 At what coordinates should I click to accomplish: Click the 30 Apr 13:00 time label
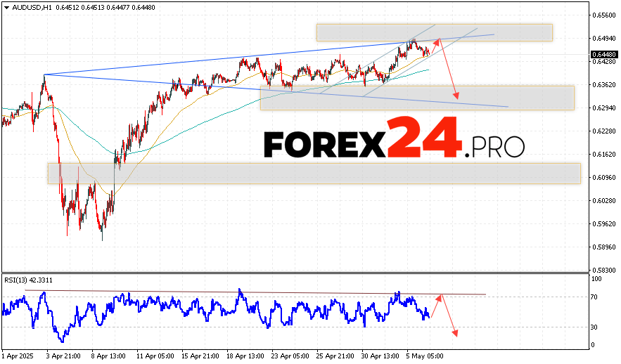(x=380, y=356)
